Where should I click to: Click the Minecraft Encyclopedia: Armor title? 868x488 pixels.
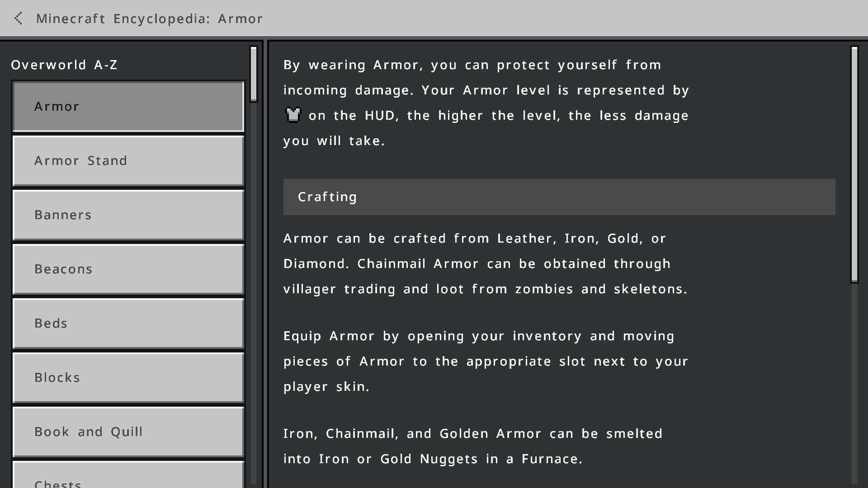[x=150, y=19]
